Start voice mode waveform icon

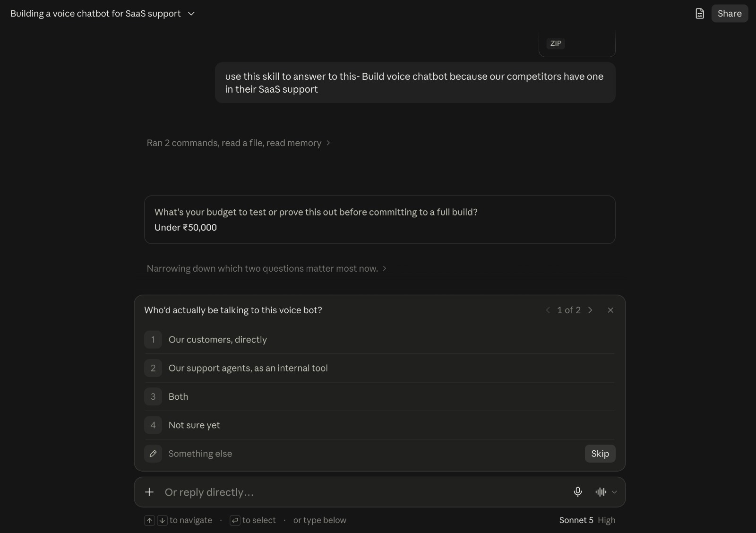[x=601, y=492]
